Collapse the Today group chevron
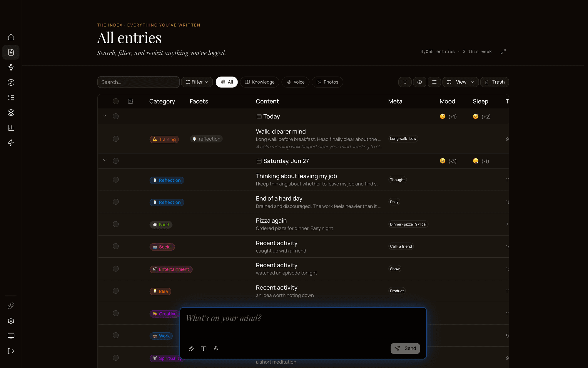 (105, 116)
